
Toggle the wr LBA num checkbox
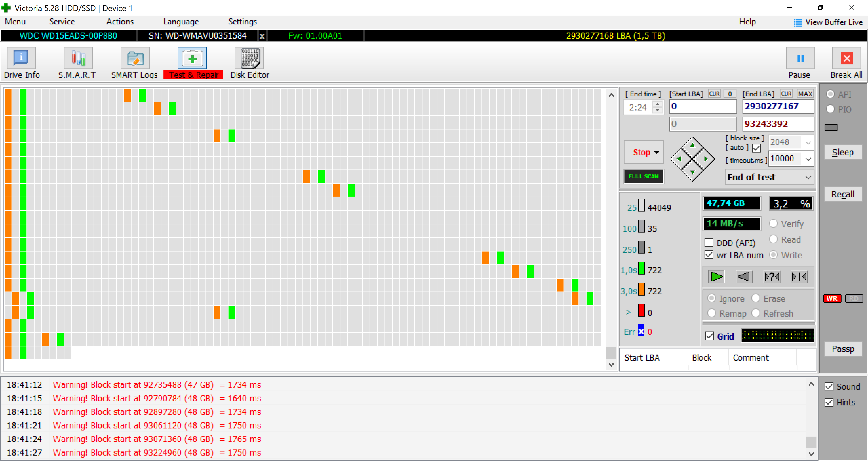coord(709,255)
